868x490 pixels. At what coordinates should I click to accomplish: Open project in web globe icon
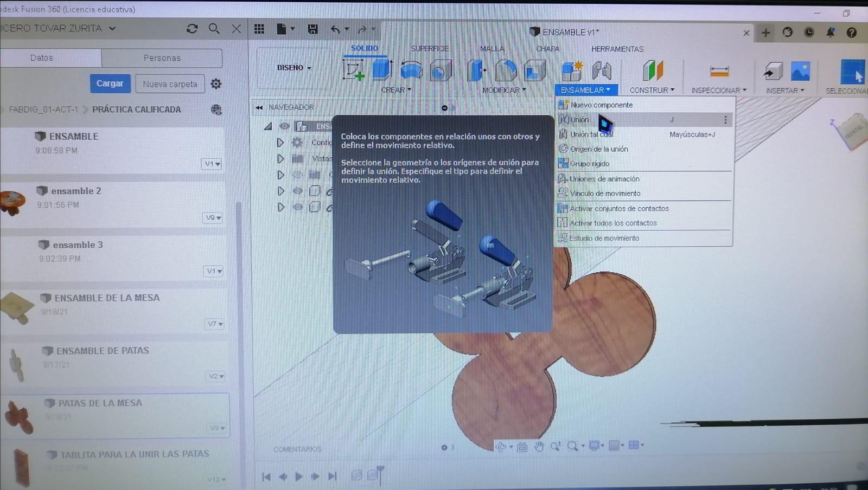(216, 109)
